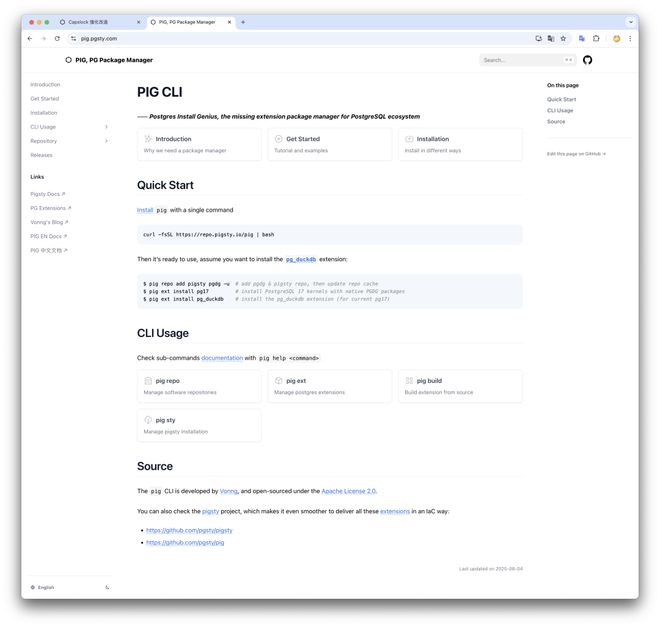Click Edit this page on GitHub
660x627 pixels.
(x=576, y=154)
